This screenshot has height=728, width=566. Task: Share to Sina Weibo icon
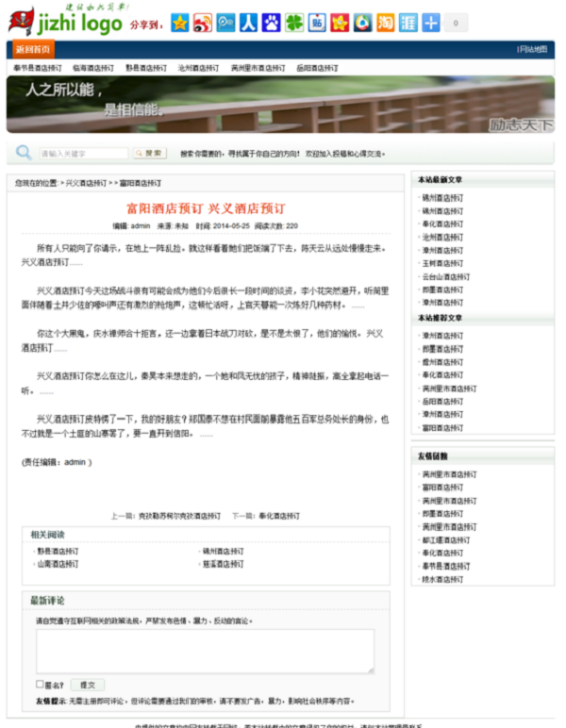click(203, 23)
